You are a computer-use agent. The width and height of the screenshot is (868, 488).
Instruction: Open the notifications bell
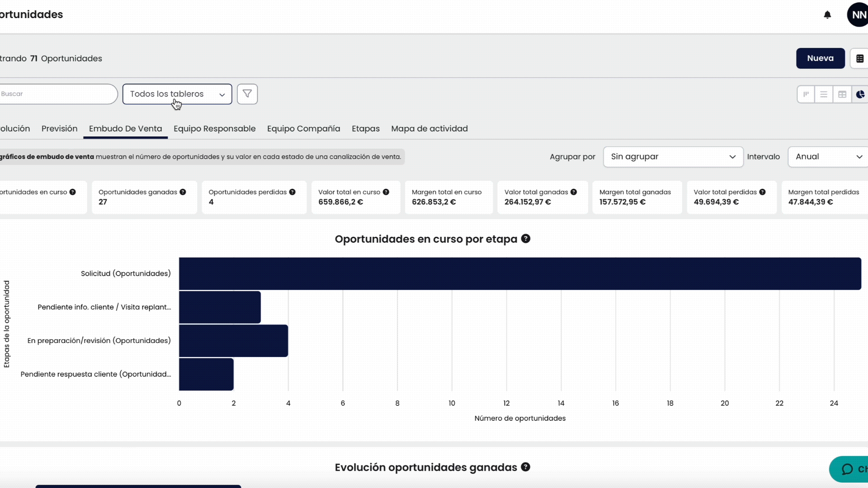point(827,14)
